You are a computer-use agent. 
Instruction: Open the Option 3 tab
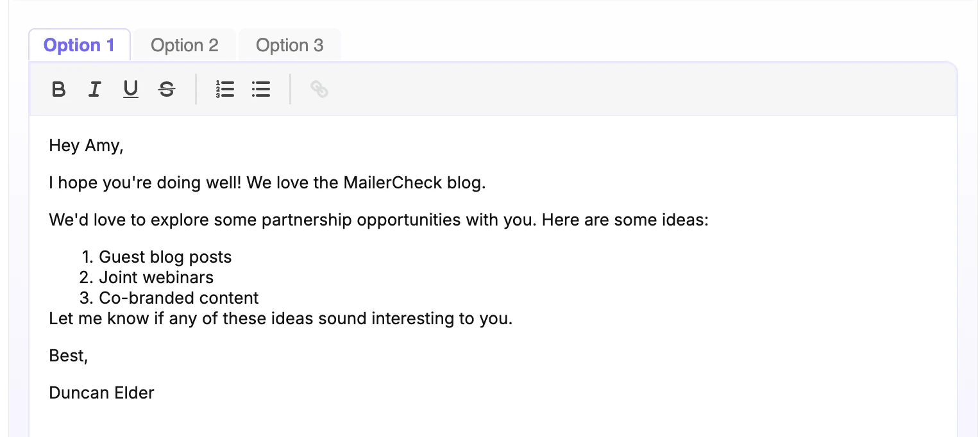pos(289,45)
